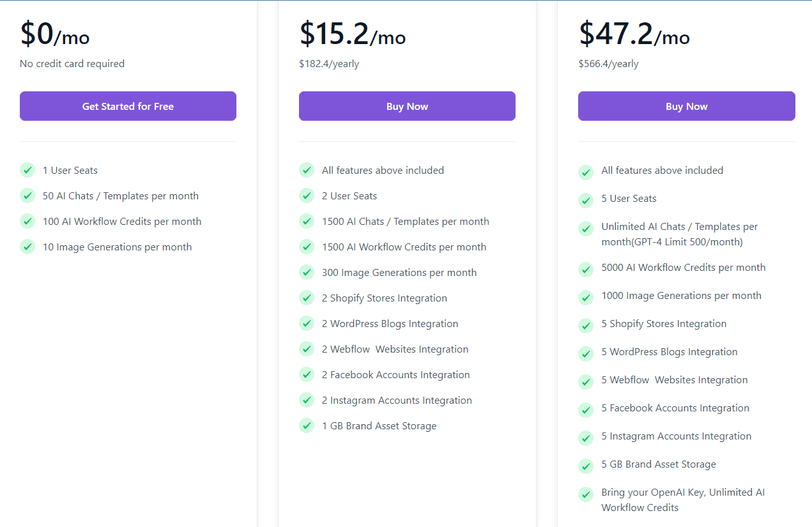Screen dimensions: 812x527
Task: Select the No credit card required text
Action: point(72,63)
